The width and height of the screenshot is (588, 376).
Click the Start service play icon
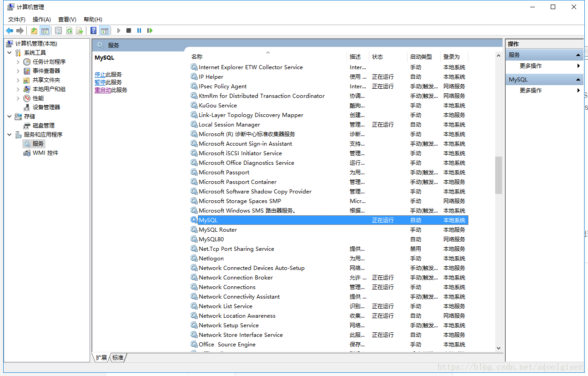[119, 30]
